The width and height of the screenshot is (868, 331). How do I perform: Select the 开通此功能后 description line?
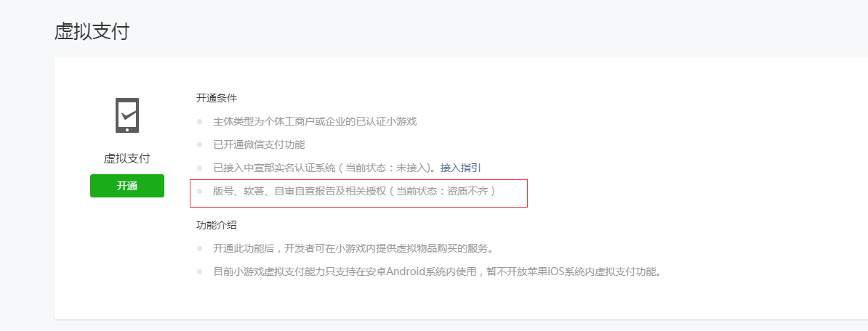click(x=353, y=248)
